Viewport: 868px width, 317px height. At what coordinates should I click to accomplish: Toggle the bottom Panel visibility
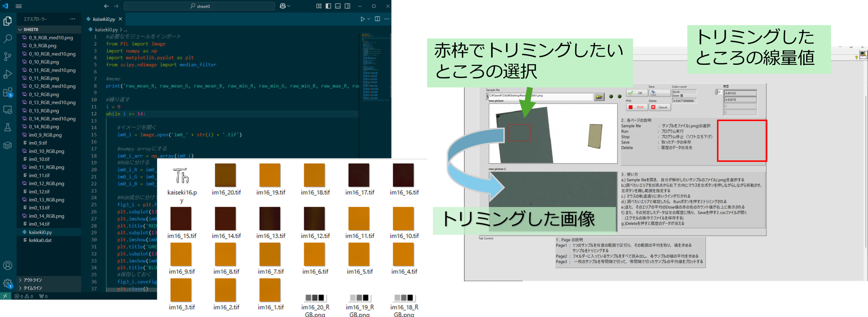(338, 6)
